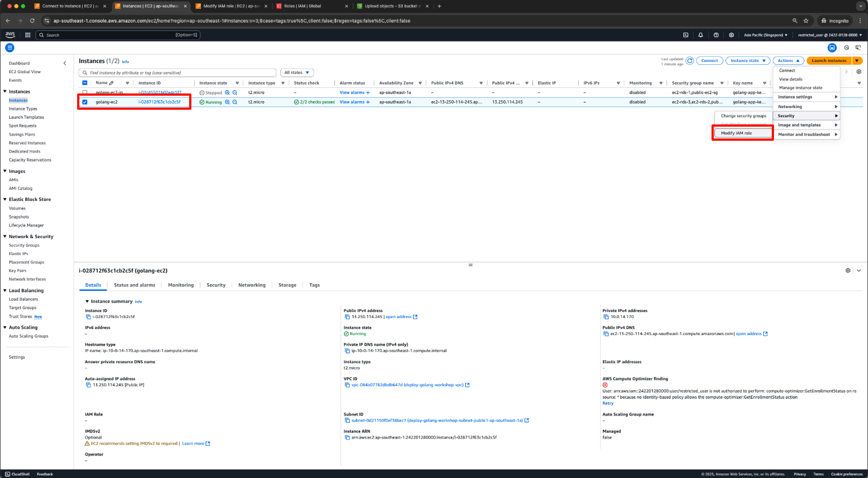Click the Find instance search field
868x478 pixels.
[177, 73]
